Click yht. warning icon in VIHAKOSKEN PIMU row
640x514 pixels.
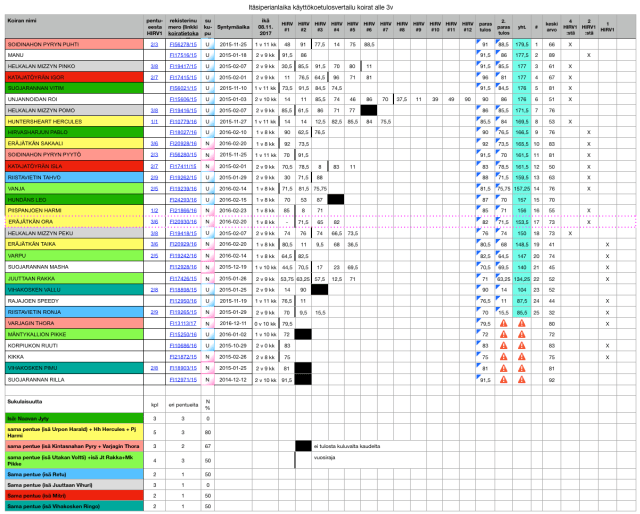click(523, 366)
